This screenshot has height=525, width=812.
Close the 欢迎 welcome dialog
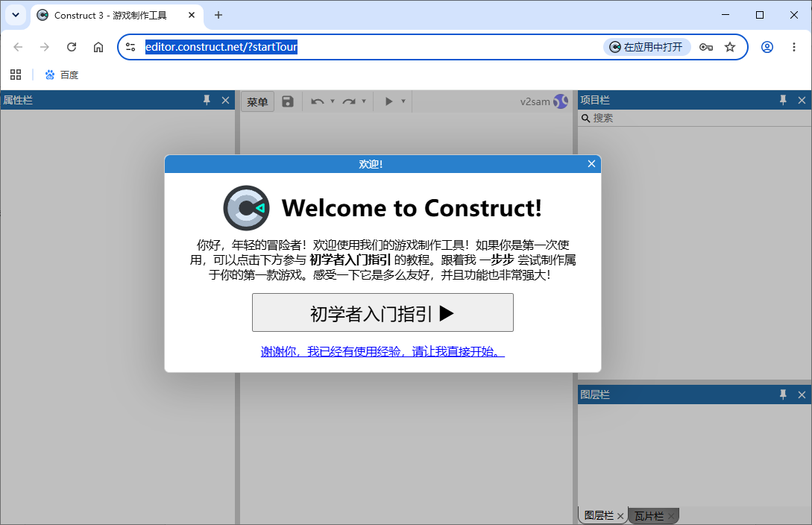(591, 163)
